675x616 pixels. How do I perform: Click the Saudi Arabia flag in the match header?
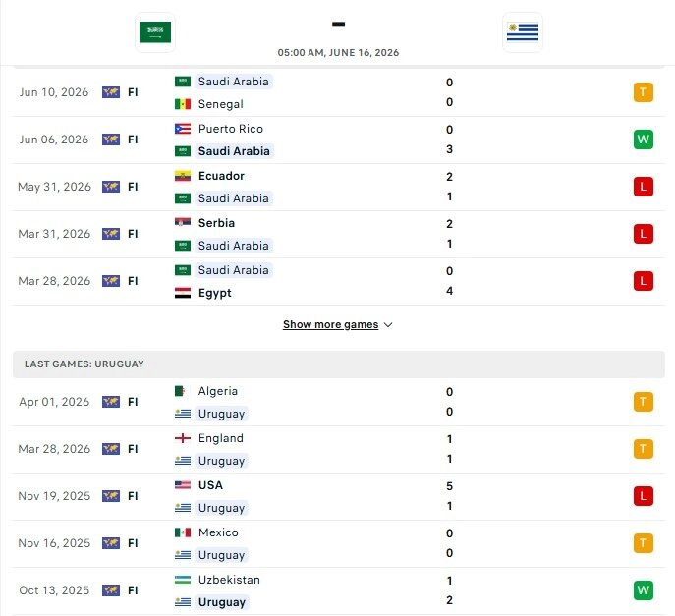(x=155, y=32)
